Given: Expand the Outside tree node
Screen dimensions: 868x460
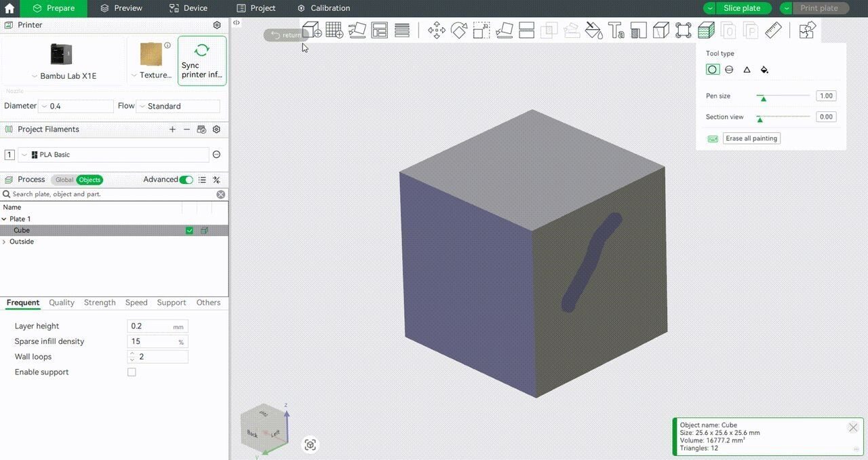Looking at the screenshot, I should click(x=4, y=241).
